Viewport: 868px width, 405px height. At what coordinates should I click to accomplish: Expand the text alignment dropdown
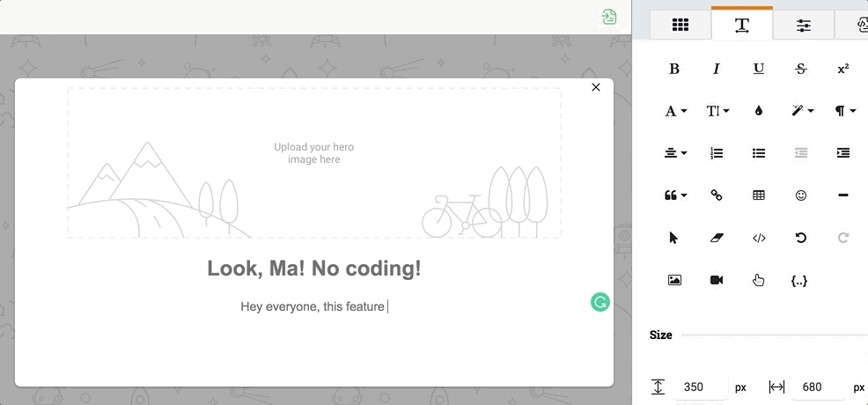(675, 153)
